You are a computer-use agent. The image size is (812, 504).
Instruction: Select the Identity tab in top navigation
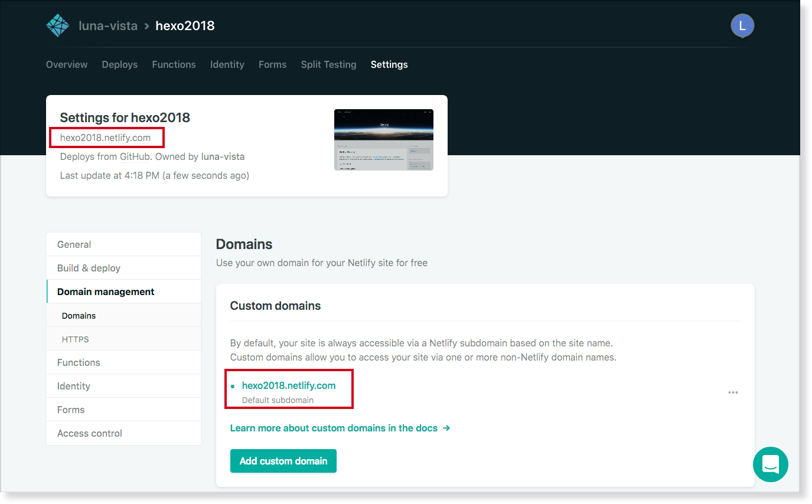coord(227,65)
